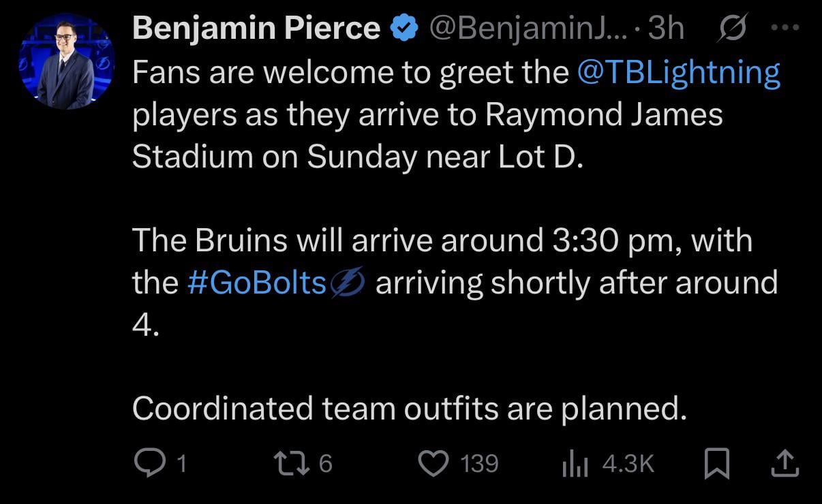Click Benjamin Pierce's profile name
The height and width of the screenshot is (504, 822).
click(256, 27)
